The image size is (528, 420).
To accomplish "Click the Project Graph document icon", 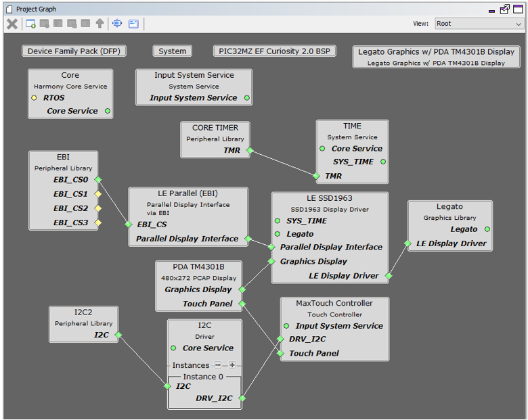I will [9, 9].
